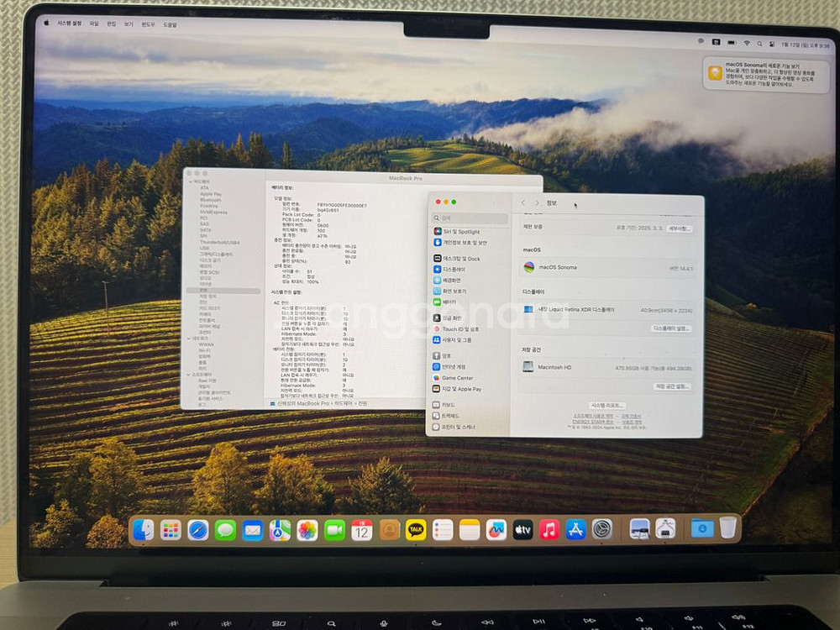Image resolution: width=840 pixels, height=630 pixels.
Task: Open the 도움말 menu in the menu bar
Action: point(170,24)
